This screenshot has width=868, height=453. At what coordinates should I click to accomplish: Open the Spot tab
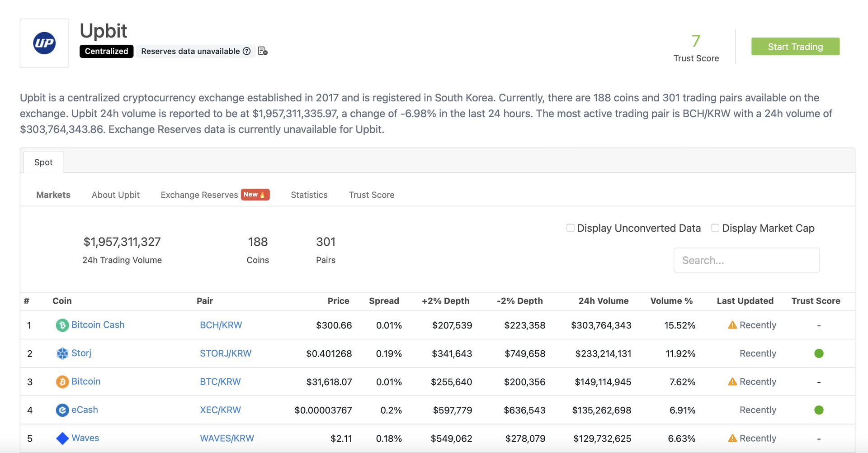tap(43, 162)
